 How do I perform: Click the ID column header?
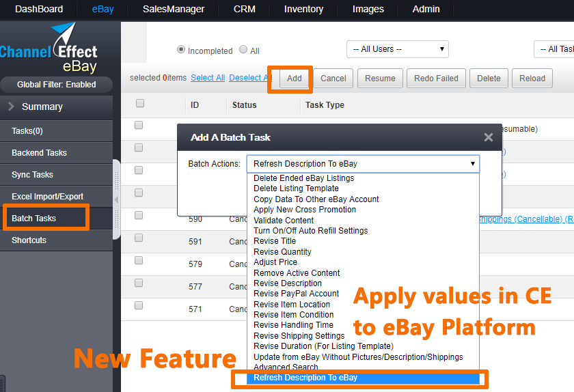point(194,105)
